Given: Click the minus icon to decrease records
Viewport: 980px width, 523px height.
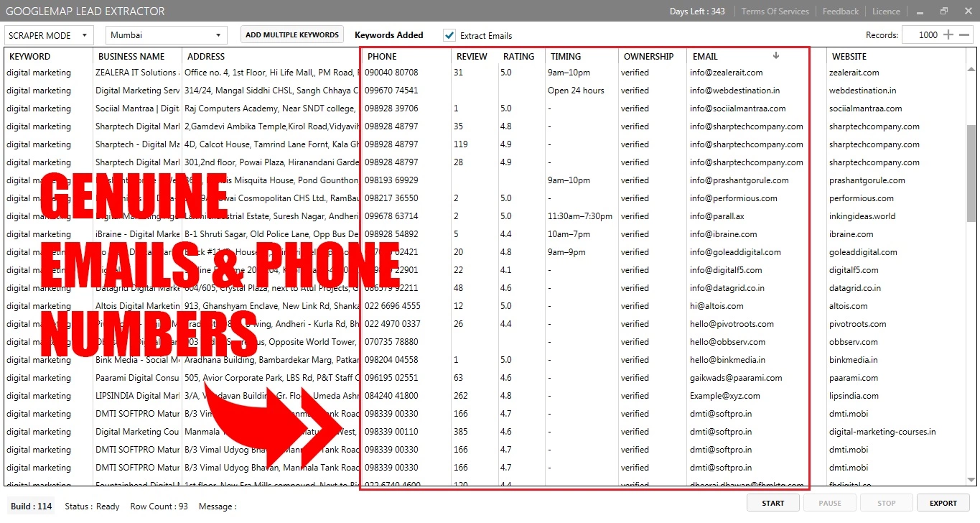Looking at the screenshot, I should 964,34.
